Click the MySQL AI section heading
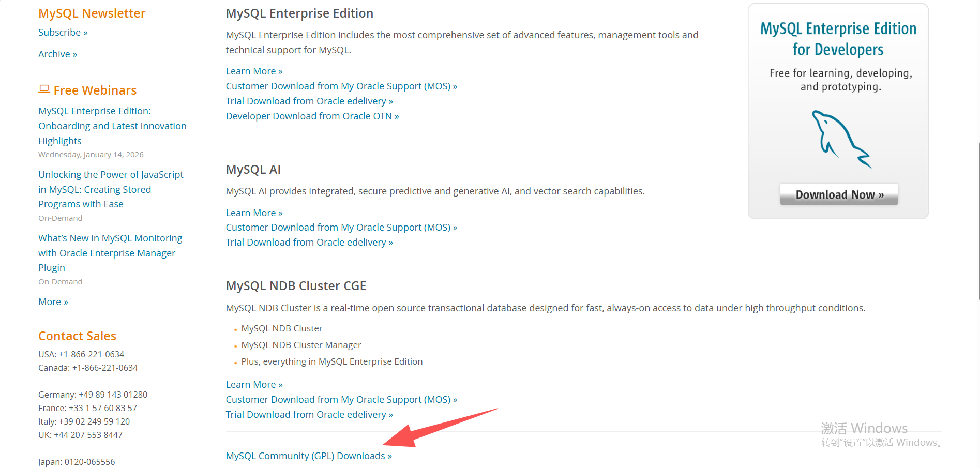980x468 pixels. pos(253,170)
